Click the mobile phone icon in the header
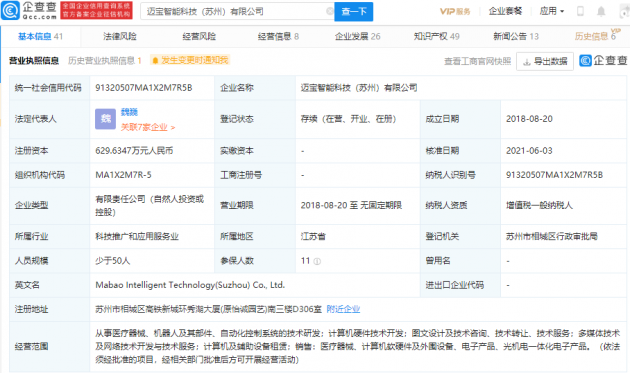The height and width of the screenshot is (373, 630). 580,11
